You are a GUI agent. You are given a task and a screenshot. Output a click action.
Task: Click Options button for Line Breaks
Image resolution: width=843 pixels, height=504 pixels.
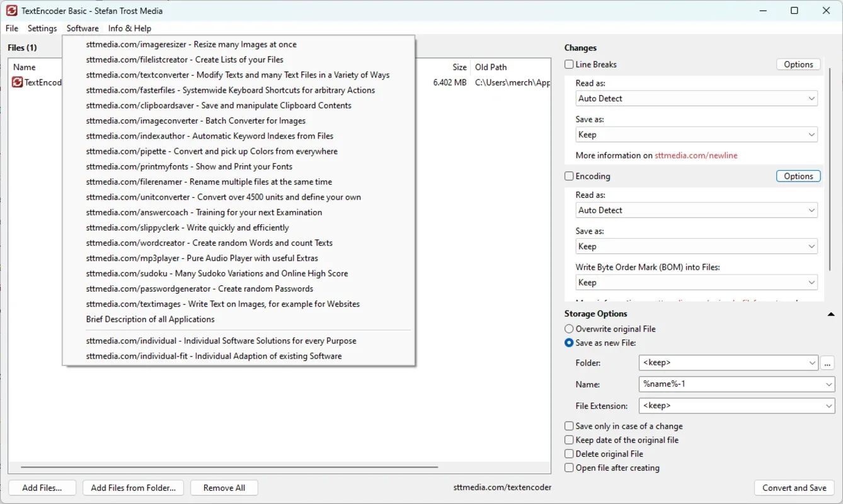(x=798, y=64)
